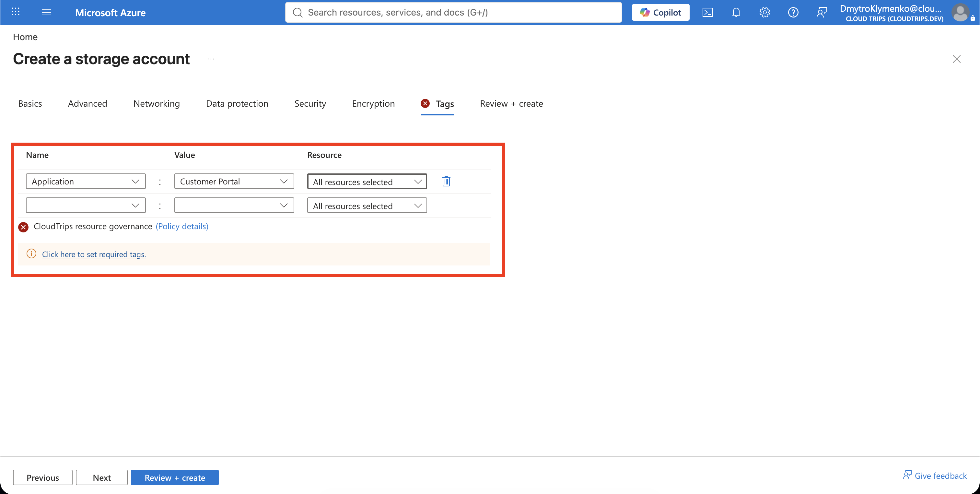Open portal settings gear
Screen dimensions: 980x494
(x=765, y=13)
